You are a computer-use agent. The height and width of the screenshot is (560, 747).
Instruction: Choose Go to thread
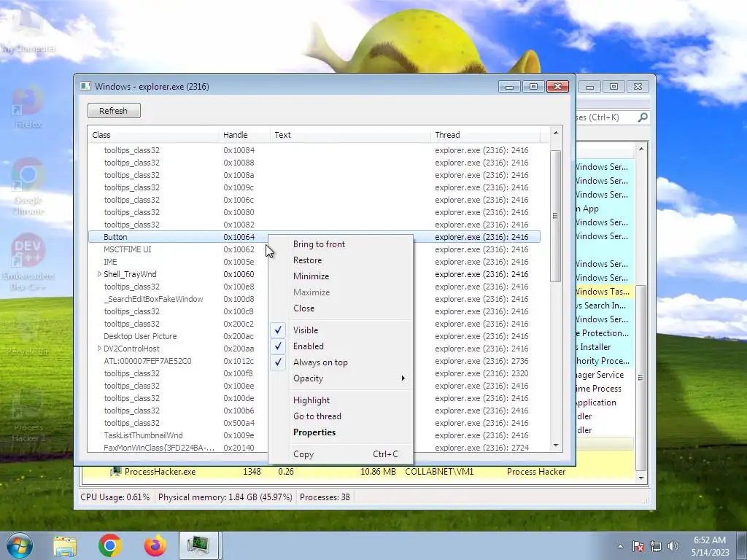341,416
